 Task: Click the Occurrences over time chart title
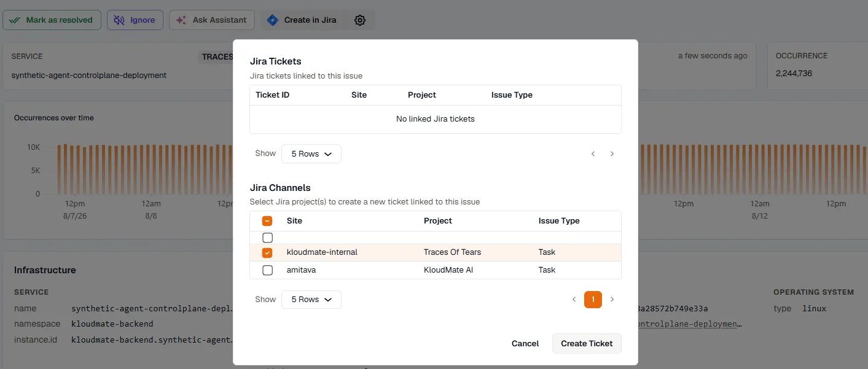tap(54, 118)
